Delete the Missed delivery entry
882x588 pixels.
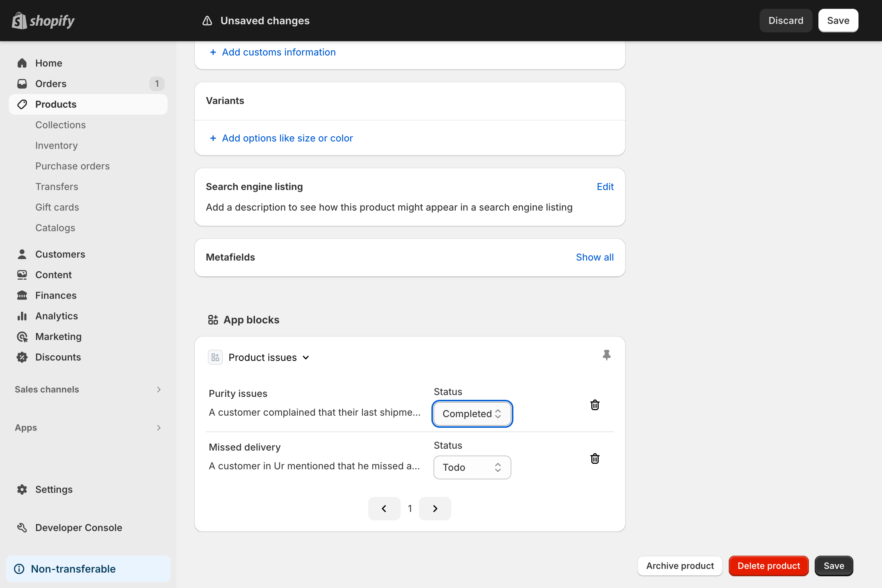595,459
